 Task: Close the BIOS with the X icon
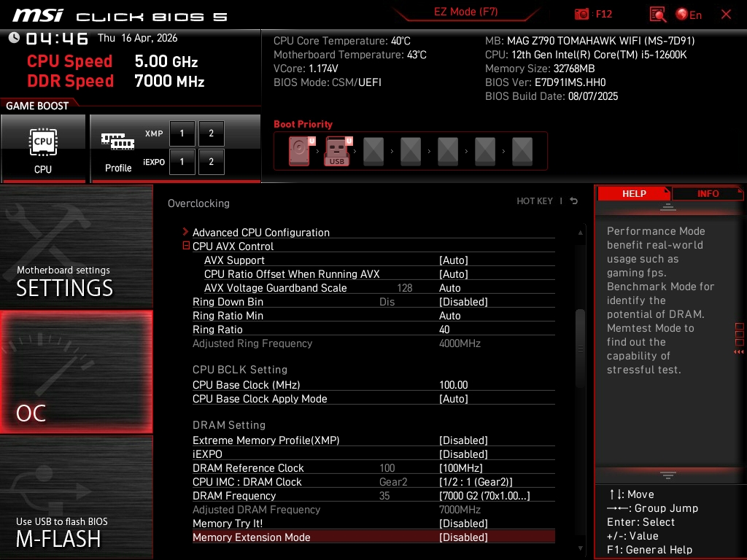click(x=726, y=15)
